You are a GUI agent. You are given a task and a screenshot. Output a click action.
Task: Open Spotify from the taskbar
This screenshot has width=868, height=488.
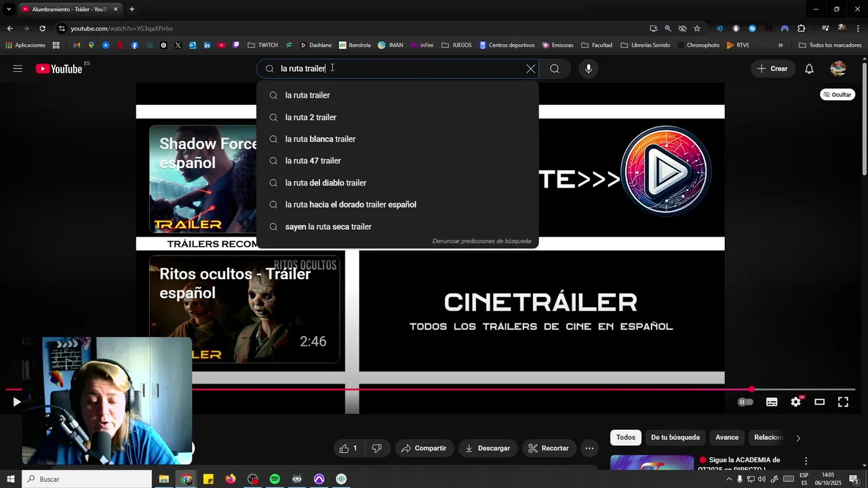(275, 479)
